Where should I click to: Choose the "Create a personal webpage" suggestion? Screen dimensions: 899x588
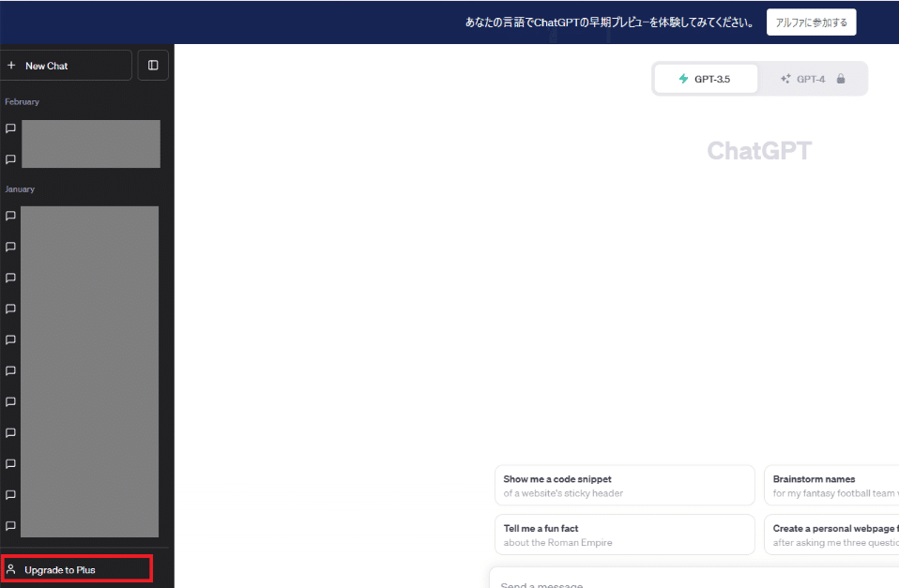pos(831,535)
